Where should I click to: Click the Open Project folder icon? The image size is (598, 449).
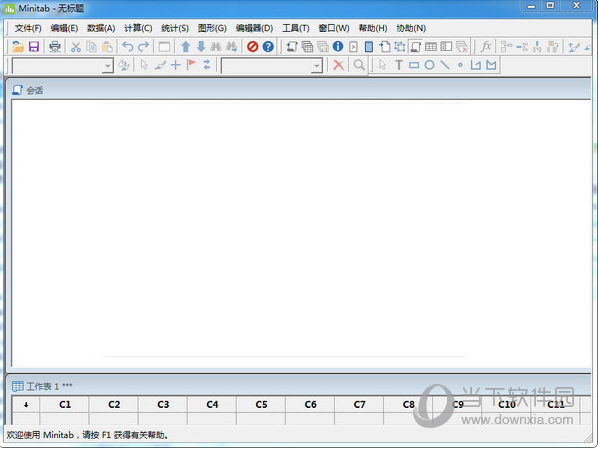click(x=18, y=47)
